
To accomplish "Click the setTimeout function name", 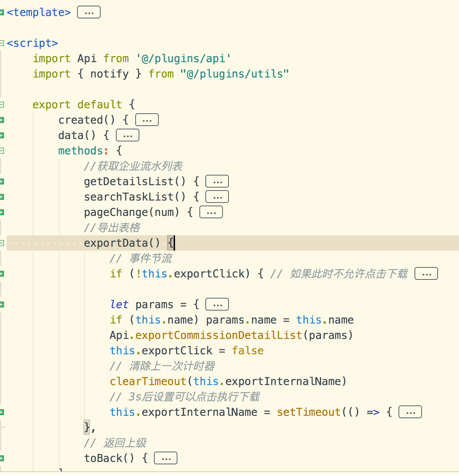I will click(309, 412).
